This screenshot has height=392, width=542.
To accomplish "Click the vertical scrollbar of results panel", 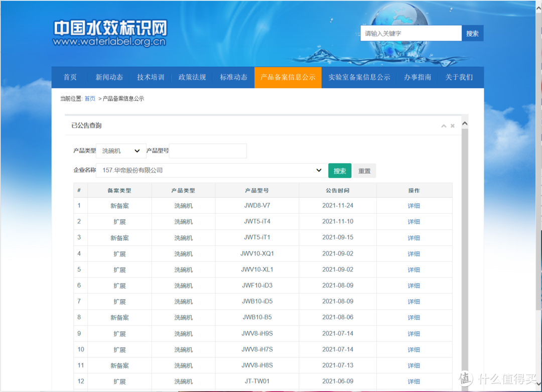I will [x=465, y=251].
